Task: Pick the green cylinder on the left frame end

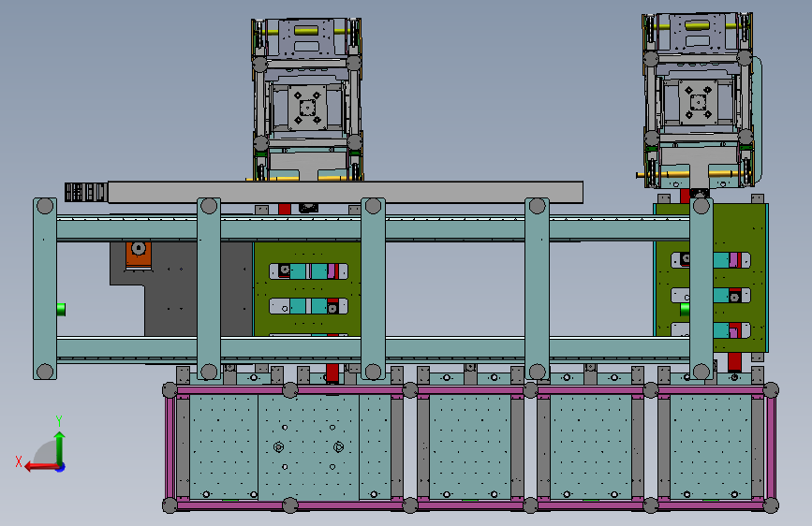Action: (61, 310)
